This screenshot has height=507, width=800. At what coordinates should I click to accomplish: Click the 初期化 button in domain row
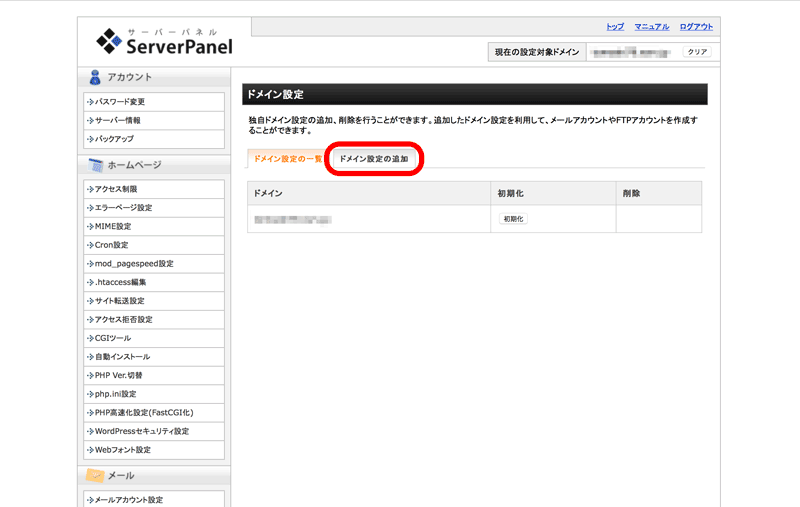[x=513, y=219]
